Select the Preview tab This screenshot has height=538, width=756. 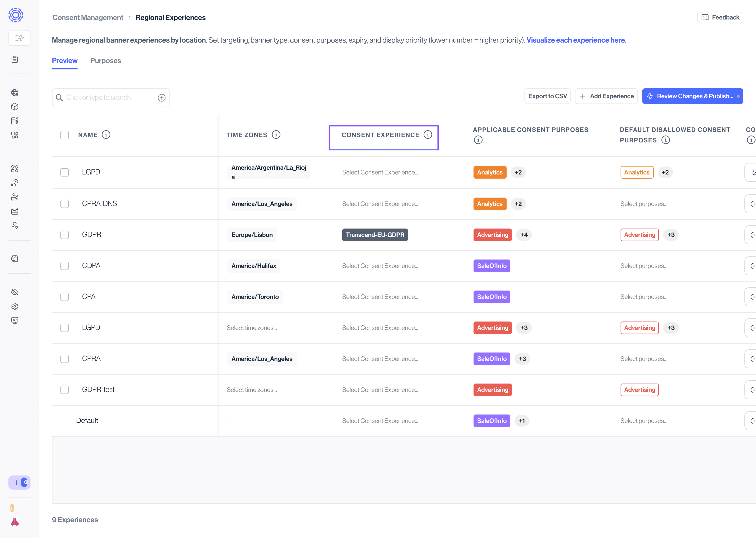pos(65,61)
